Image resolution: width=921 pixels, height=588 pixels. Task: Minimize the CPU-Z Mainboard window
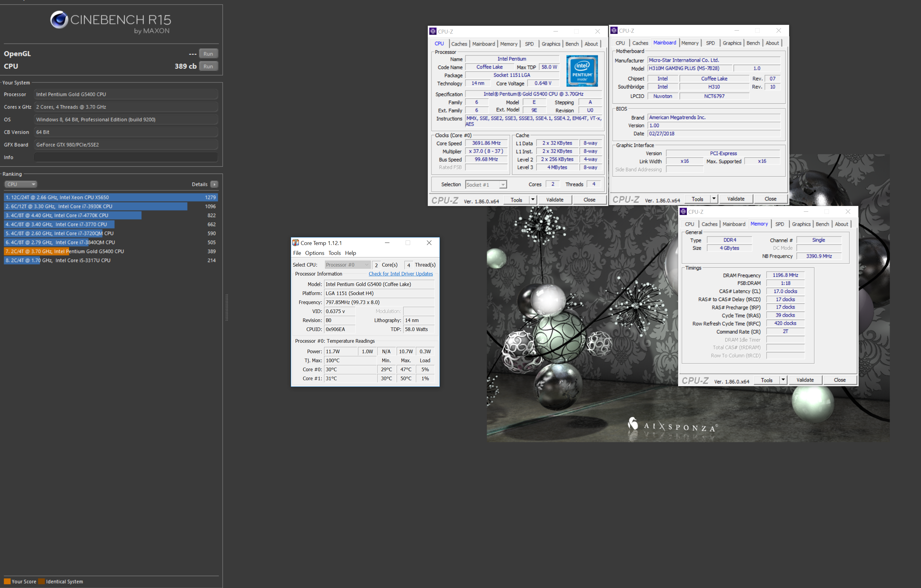pos(737,31)
